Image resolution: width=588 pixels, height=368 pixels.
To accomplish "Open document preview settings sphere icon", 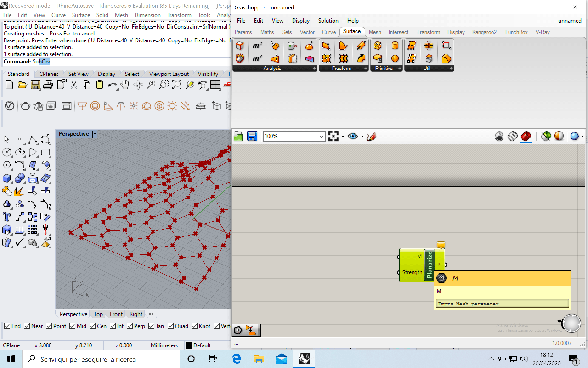I will tap(559, 136).
